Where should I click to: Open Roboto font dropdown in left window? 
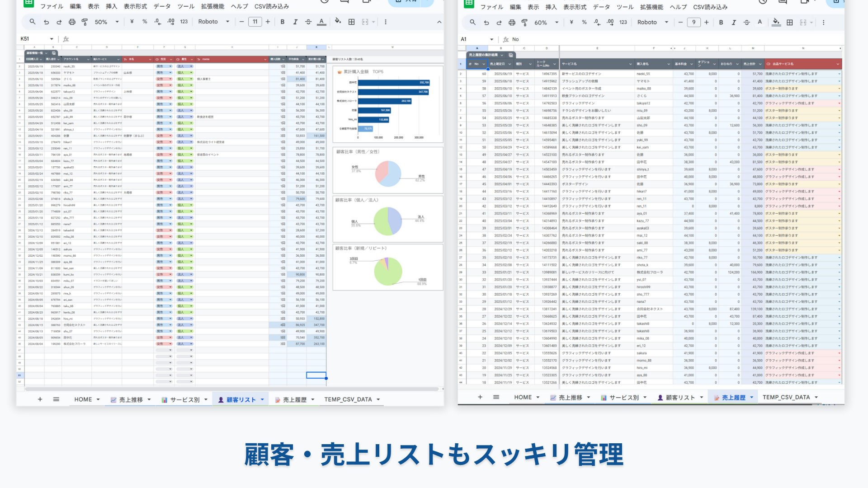tap(214, 22)
